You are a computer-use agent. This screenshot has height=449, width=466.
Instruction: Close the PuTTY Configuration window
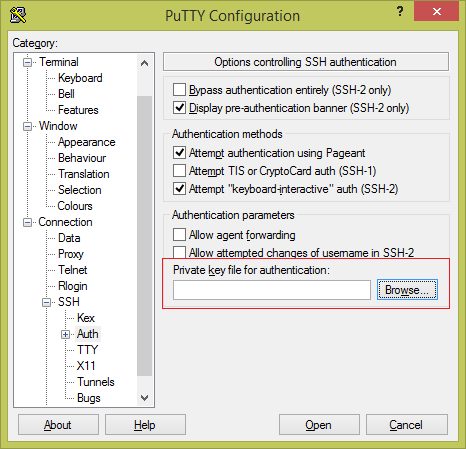436,12
